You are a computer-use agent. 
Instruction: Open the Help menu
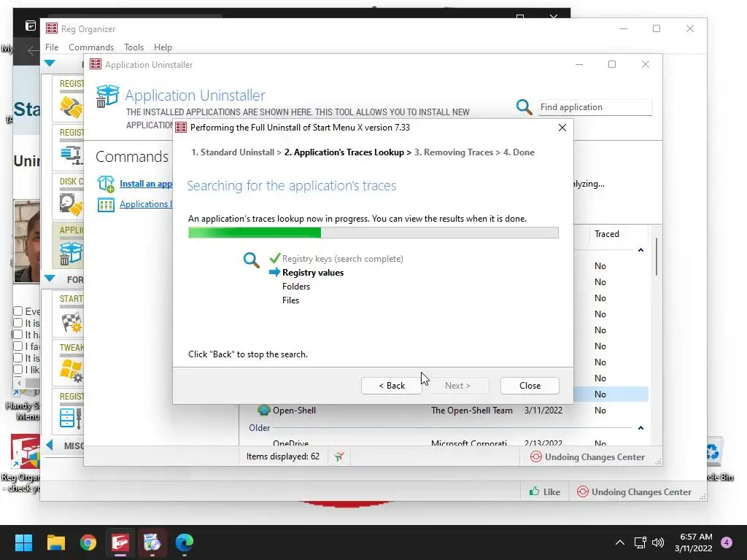click(163, 47)
